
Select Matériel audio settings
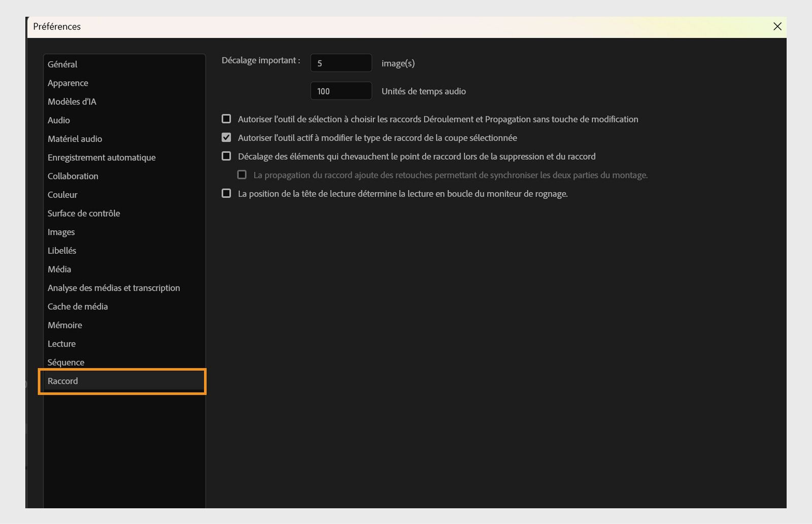[75, 138]
